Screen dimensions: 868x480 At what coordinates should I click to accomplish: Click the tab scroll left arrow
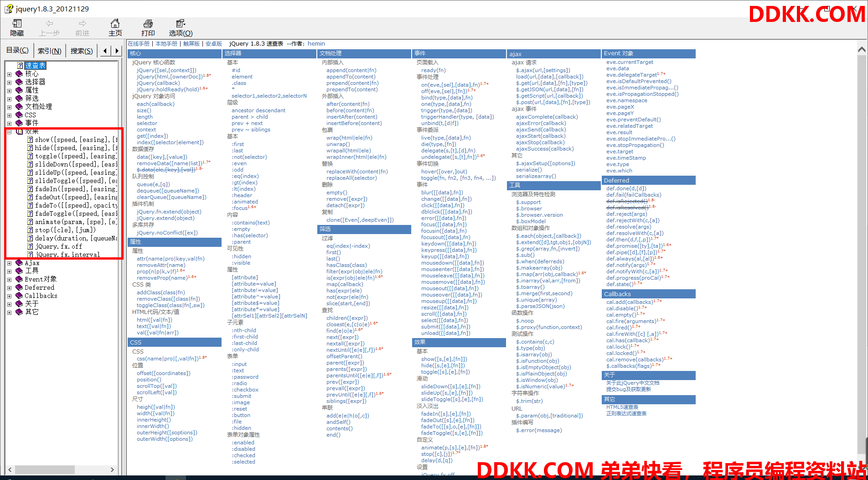point(105,51)
